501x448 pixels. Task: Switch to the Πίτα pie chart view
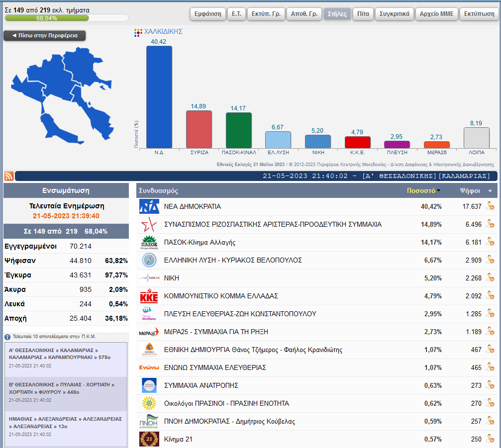(363, 14)
